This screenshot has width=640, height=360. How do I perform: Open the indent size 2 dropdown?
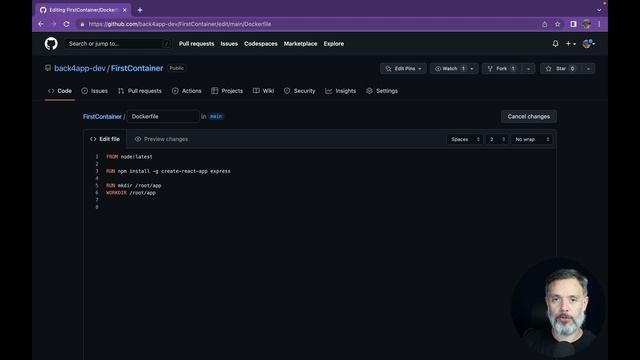pyautogui.click(x=497, y=140)
